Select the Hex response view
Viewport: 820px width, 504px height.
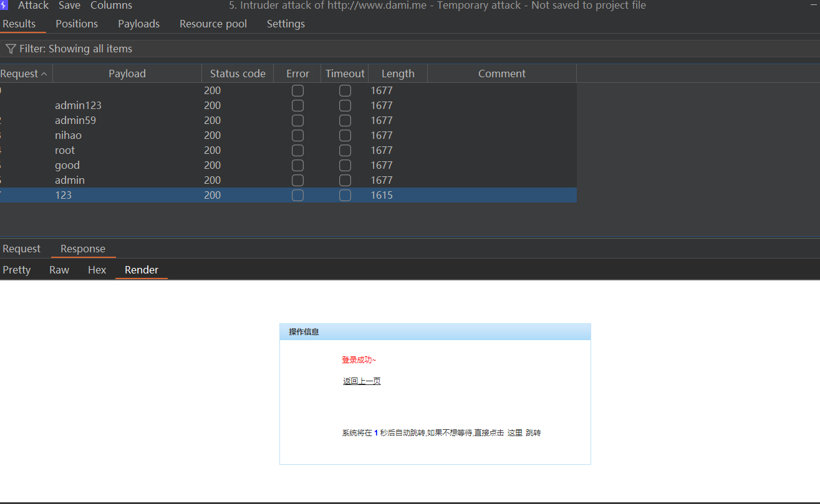coord(97,269)
